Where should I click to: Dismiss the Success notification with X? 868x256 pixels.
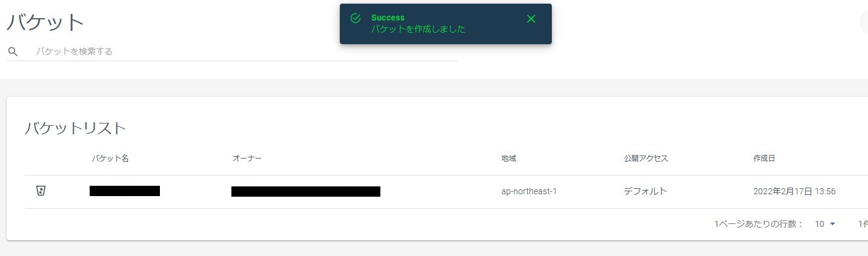pos(531,19)
